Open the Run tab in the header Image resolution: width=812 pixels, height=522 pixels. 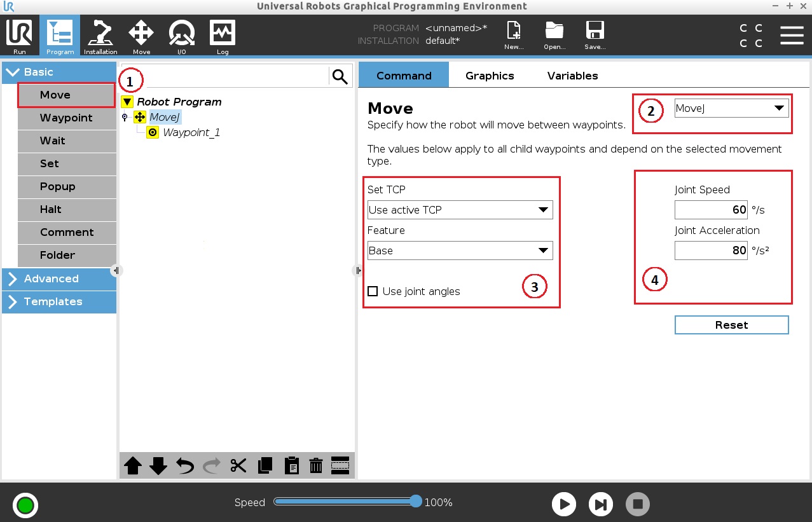point(20,36)
